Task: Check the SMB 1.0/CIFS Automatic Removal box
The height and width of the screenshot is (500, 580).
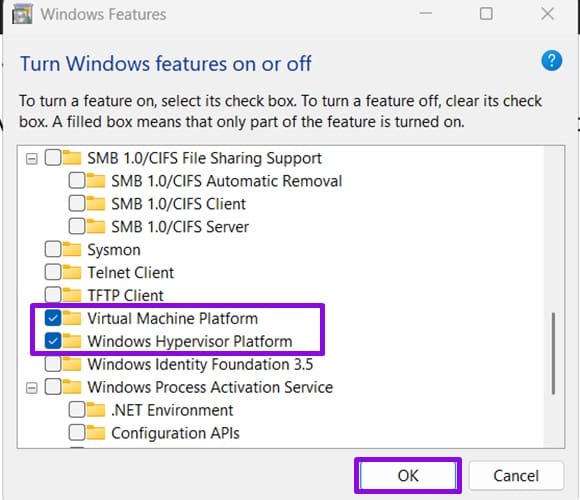Action: [x=77, y=180]
